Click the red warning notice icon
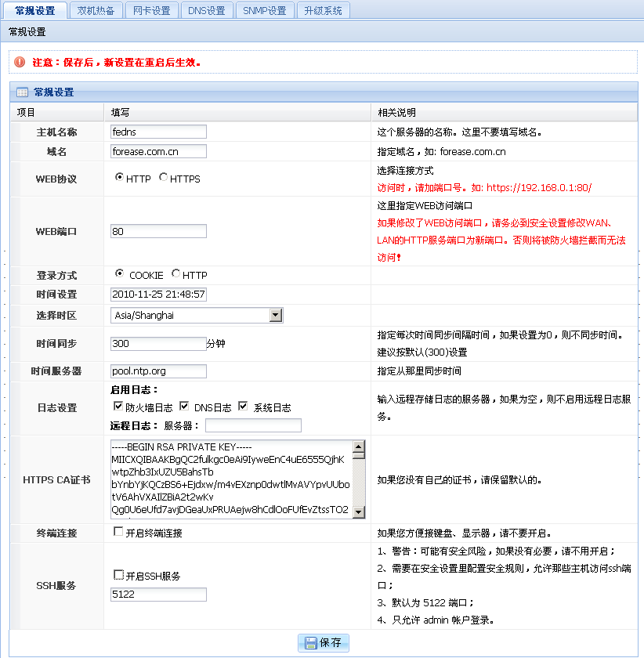644x658 pixels. pyautogui.click(x=20, y=62)
